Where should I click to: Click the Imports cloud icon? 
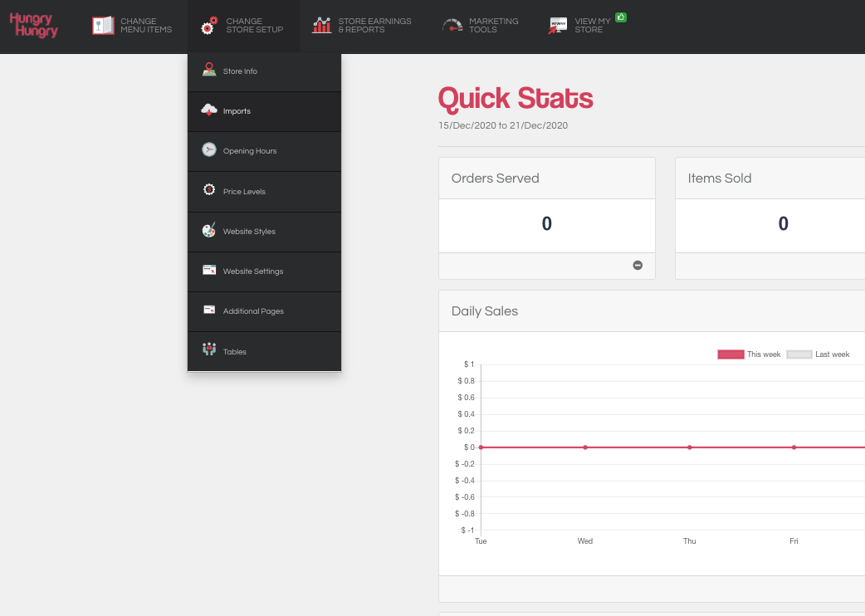point(209,110)
